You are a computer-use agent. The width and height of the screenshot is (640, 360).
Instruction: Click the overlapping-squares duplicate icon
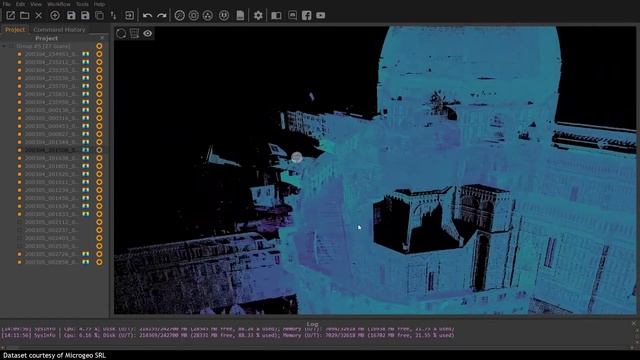(99, 16)
